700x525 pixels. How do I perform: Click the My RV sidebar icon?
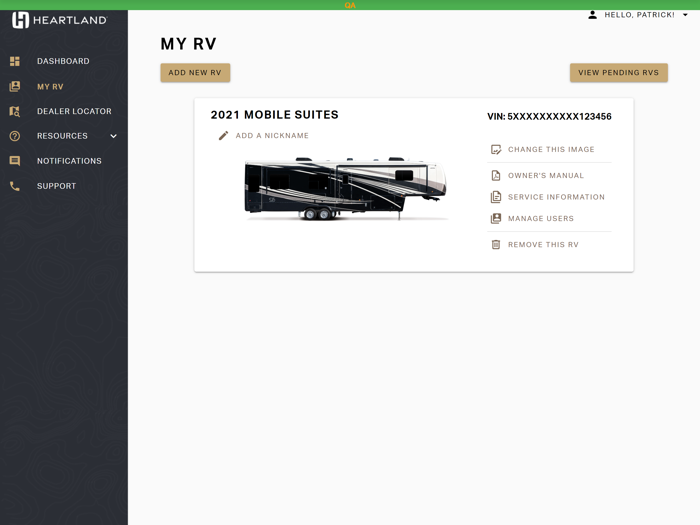pyautogui.click(x=15, y=87)
